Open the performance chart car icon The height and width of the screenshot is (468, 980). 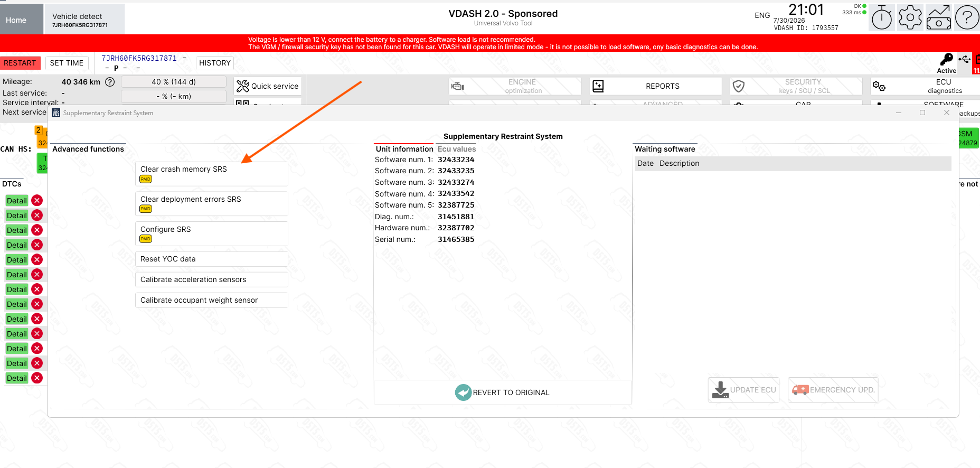click(x=939, y=18)
